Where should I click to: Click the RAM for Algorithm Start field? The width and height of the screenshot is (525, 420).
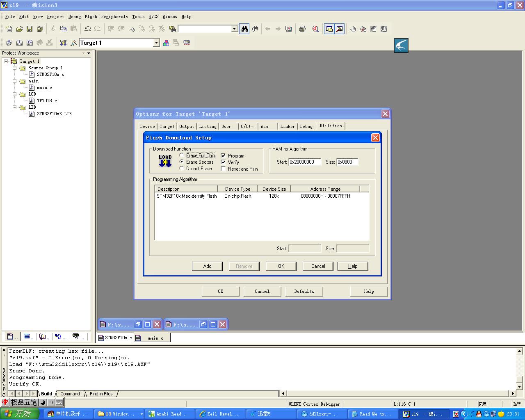[x=305, y=162]
